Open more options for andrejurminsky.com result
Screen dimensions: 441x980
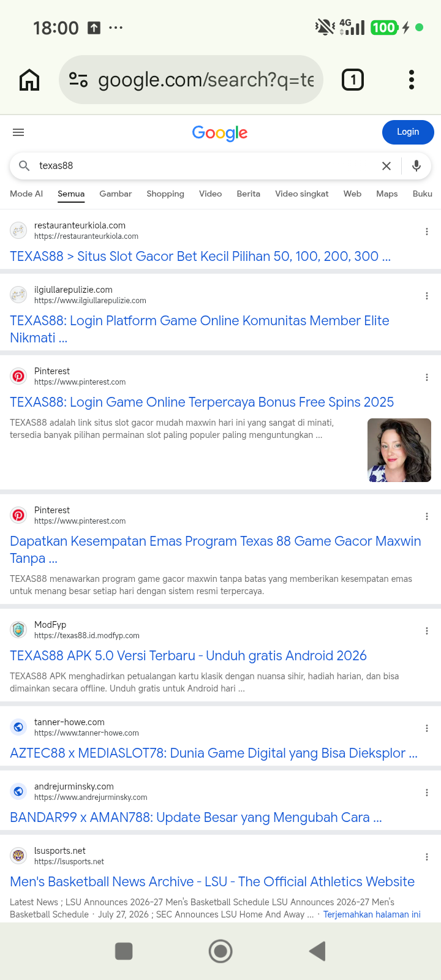427,793
